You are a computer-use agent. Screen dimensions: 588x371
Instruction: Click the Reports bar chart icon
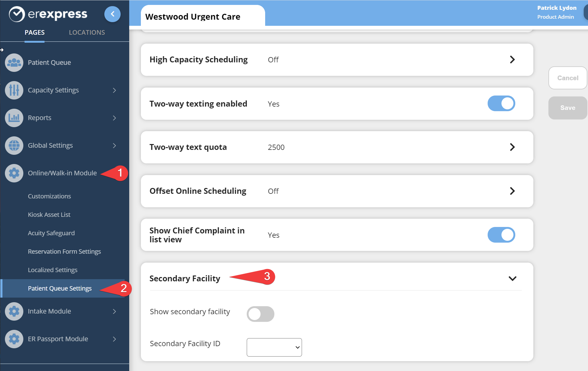coord(14,118)
